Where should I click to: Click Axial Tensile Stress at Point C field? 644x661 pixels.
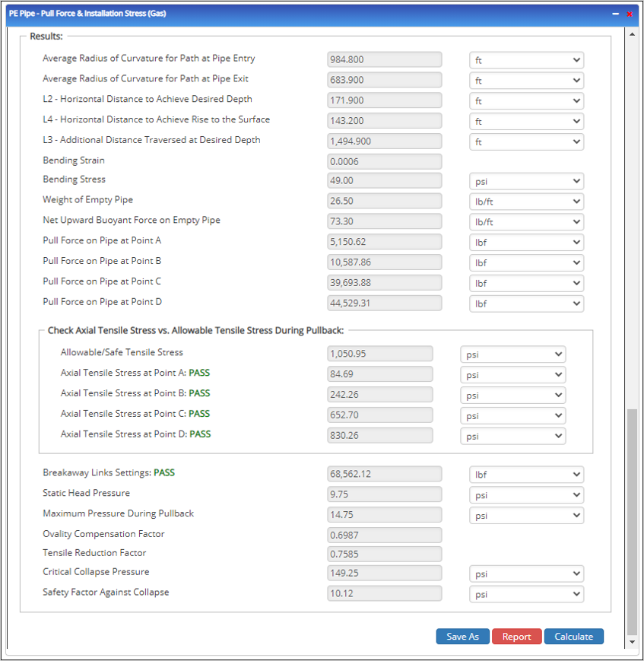point(379,415)
